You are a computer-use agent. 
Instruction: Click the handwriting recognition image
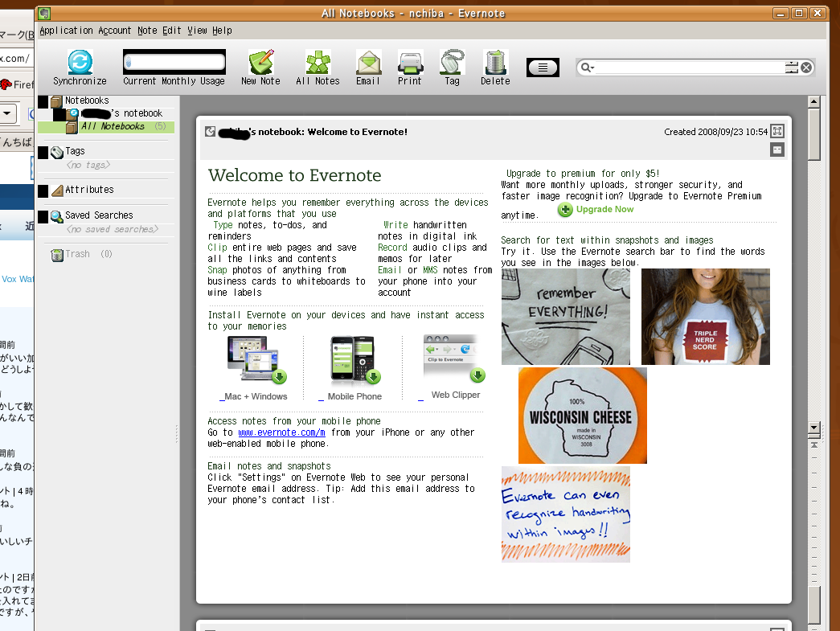(x=566, y=514)
